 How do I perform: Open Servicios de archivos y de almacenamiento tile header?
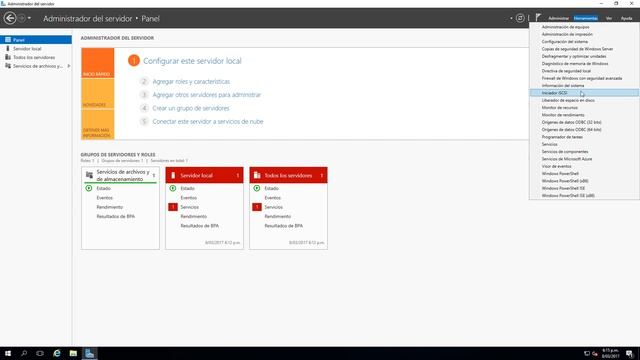[120, 176]
